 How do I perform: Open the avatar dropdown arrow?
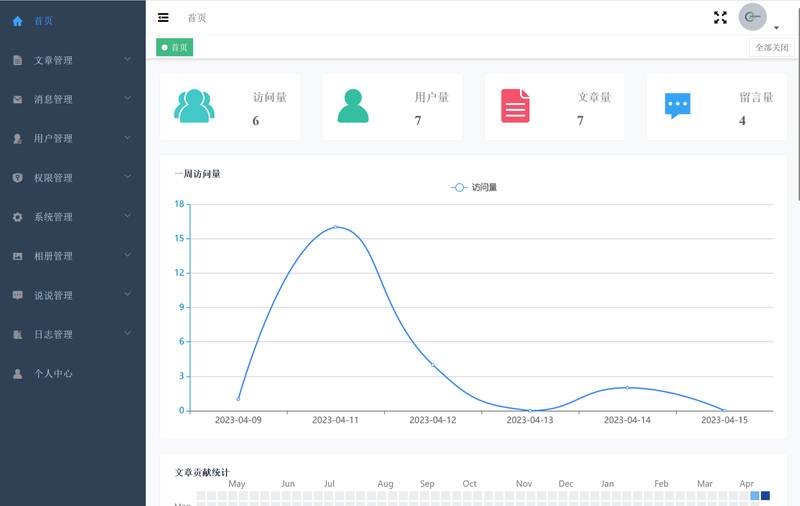tap(777, 28)
